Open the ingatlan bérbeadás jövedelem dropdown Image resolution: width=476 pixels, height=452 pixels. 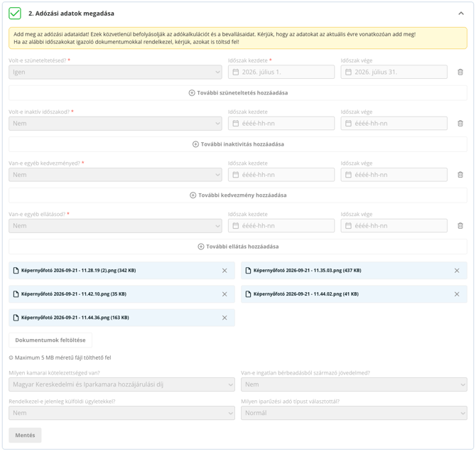coord(354,384)
